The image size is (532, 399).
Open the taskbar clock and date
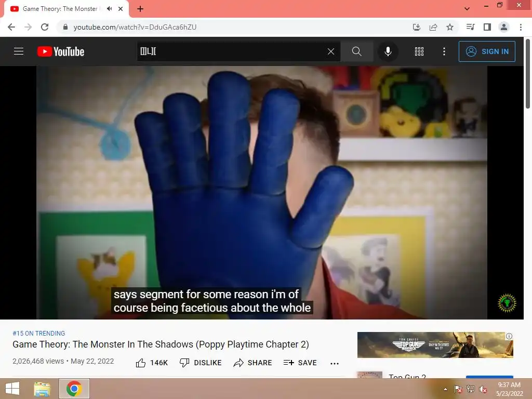[x=509, y=389]
